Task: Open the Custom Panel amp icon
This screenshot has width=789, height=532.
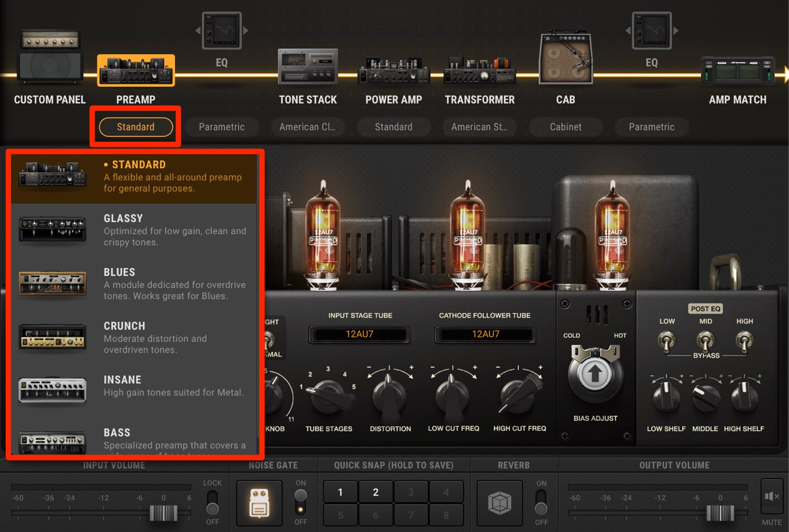Action: coord(50,56)
